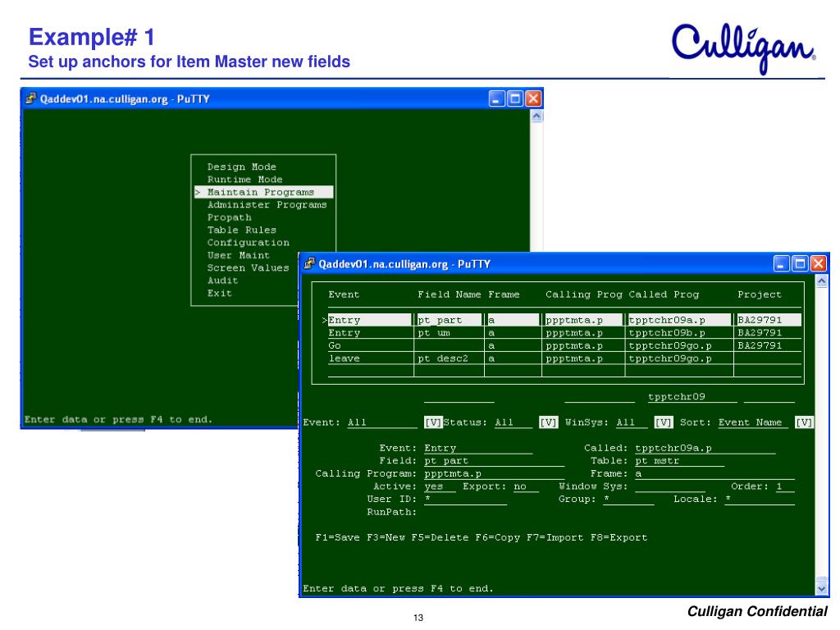Screen dimensions: 840x630
Task: Select the Entry pt_part row's Event cell
Action: click(x=370, y=320)
